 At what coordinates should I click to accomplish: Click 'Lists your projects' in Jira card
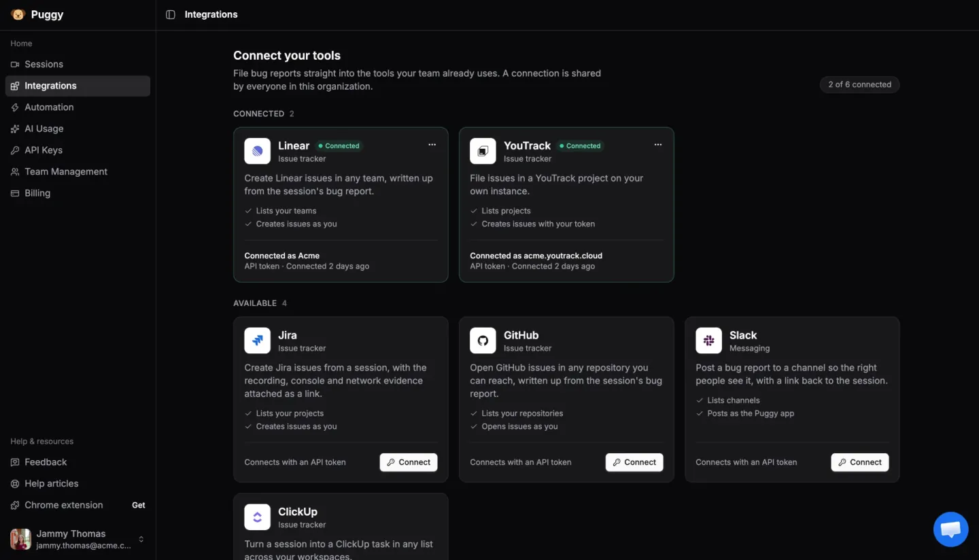290,413
